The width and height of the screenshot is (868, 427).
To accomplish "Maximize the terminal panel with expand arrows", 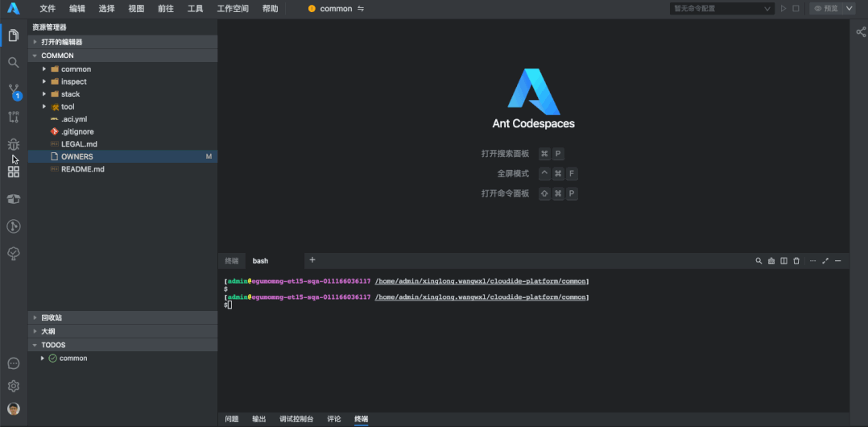I will point(825,261).
